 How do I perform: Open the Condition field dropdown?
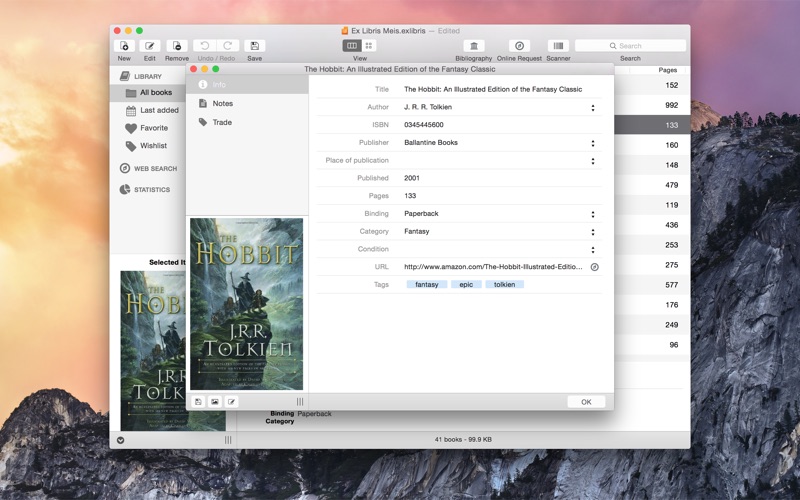point(593,250)
